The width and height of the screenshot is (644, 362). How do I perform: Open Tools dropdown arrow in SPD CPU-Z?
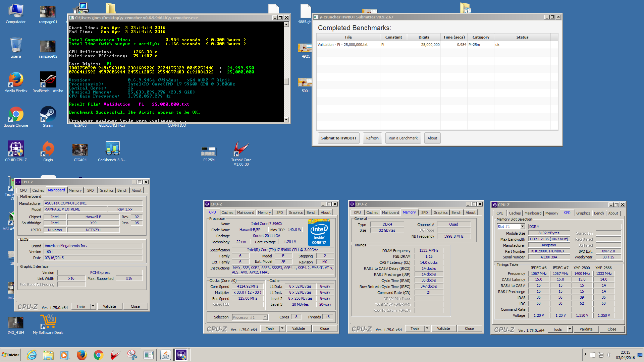570,329
